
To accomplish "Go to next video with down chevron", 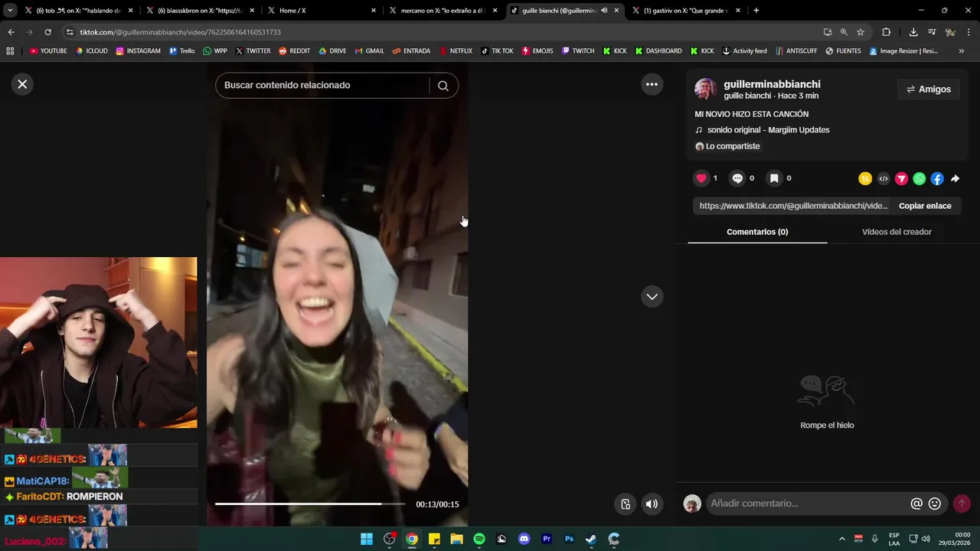I will point(652,296).
